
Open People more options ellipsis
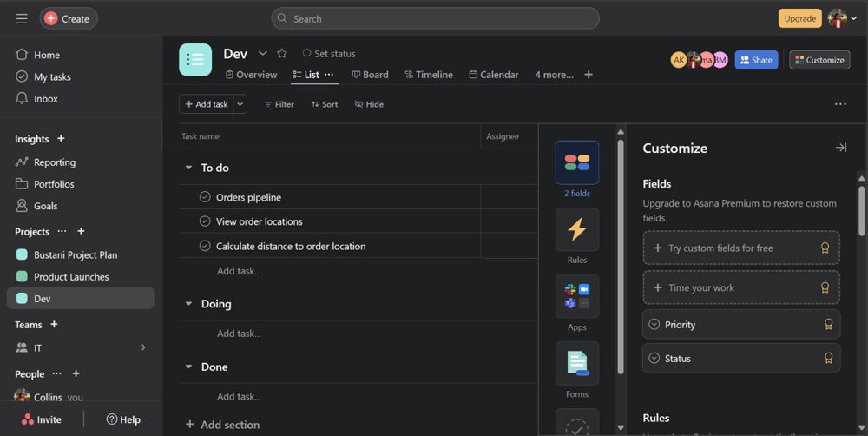click(57, 374)
